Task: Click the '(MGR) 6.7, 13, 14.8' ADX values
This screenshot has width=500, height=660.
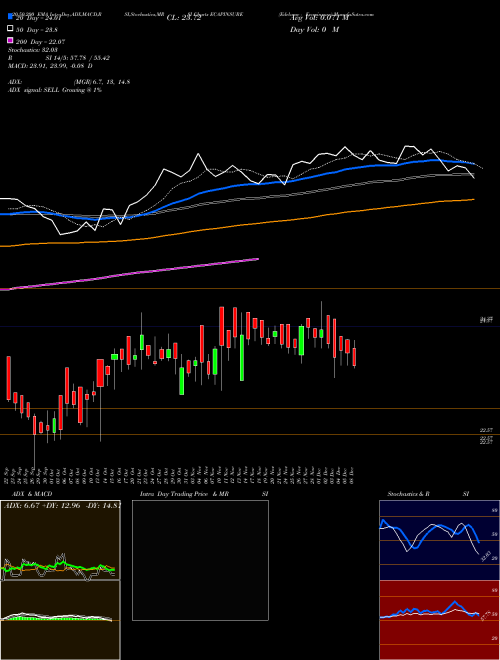Action: pyautogui.click(x=102, y=82)
